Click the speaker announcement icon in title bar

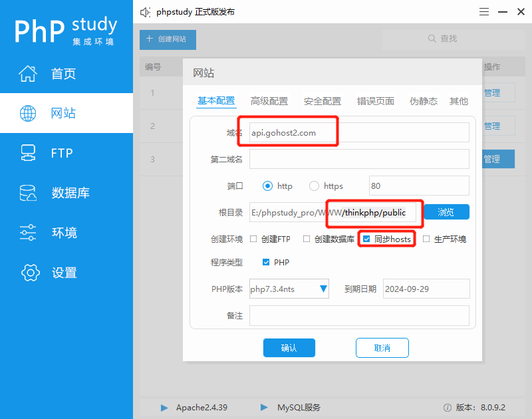coord(145,12)
